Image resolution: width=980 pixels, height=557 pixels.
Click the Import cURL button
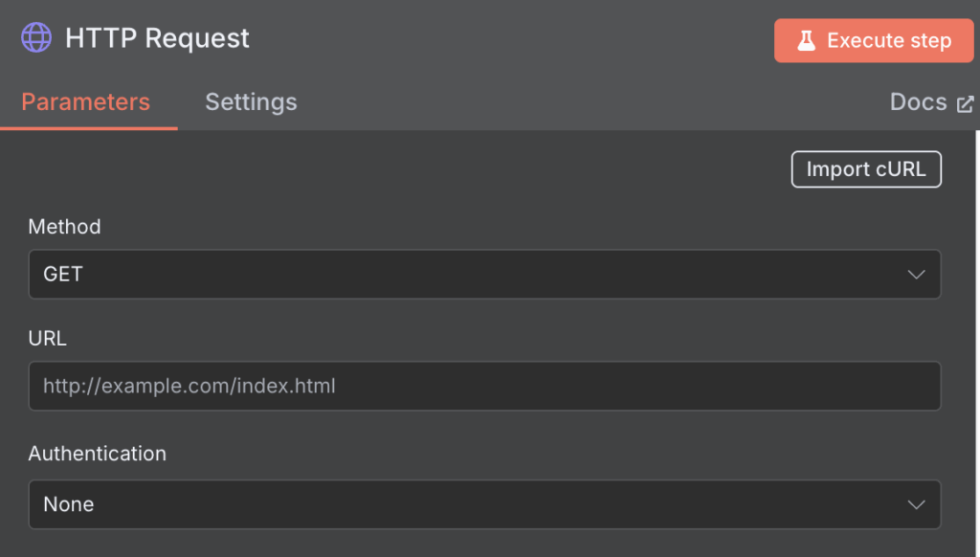[866, 169]
